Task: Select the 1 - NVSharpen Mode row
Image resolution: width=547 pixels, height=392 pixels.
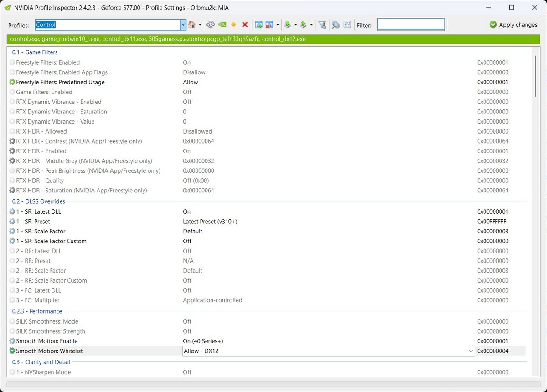Action: (267, 372)
